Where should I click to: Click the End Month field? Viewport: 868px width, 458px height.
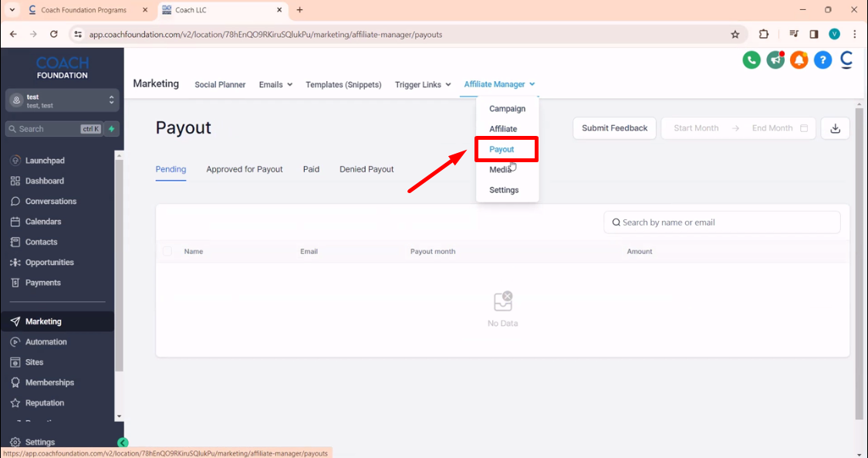click(x=772, y=128)
